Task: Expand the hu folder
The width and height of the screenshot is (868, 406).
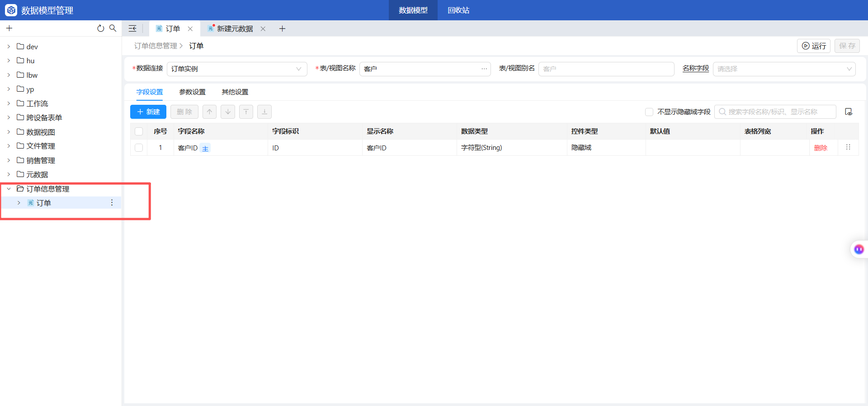Action: click(9, 61)
